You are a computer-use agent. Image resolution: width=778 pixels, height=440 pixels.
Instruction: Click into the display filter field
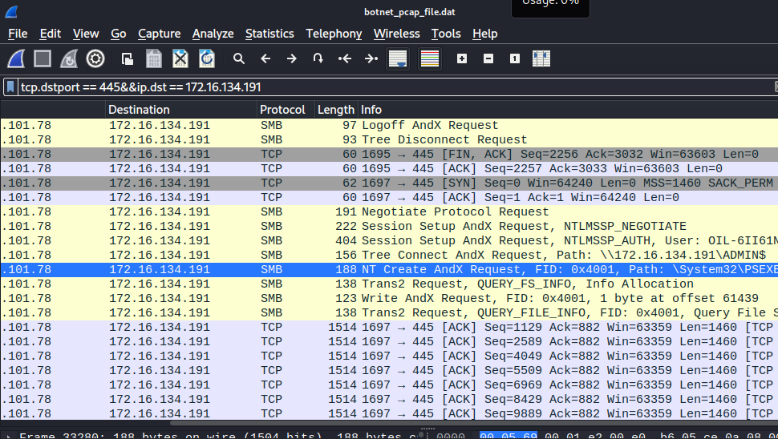397,87
